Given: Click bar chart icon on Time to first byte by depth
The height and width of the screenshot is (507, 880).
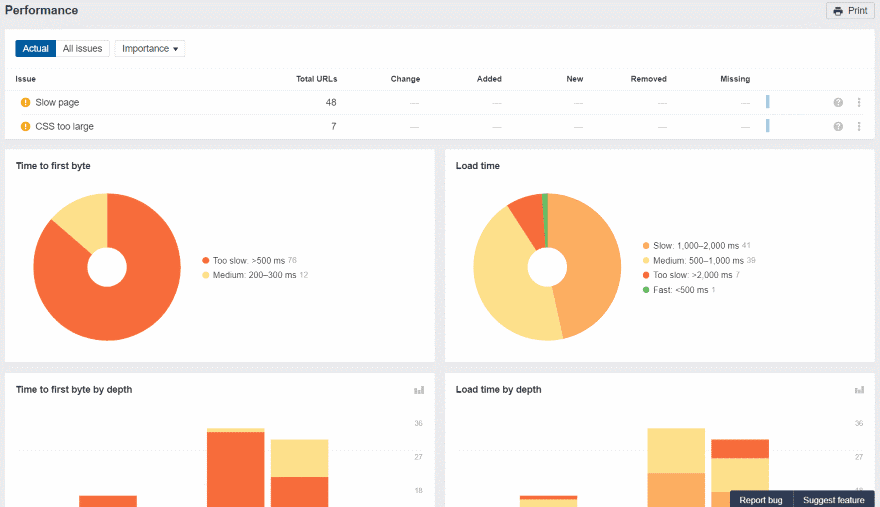Looking at the screenshot, I should coord(419,390).
